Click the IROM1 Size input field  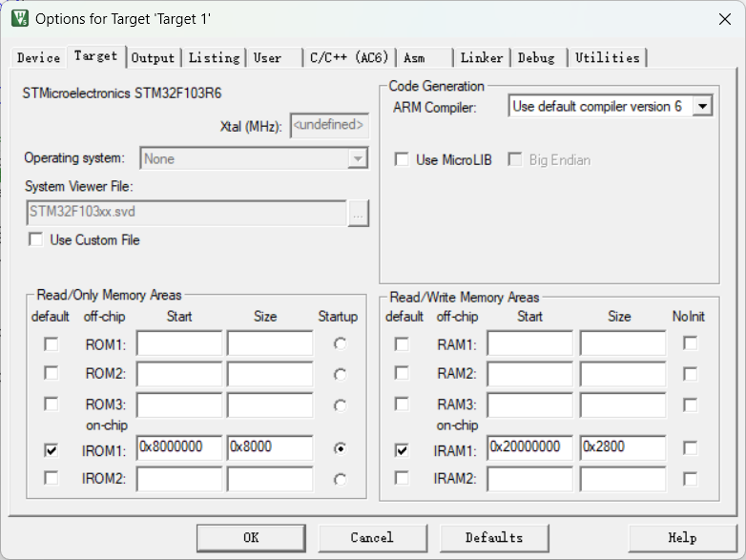(269, 447)
